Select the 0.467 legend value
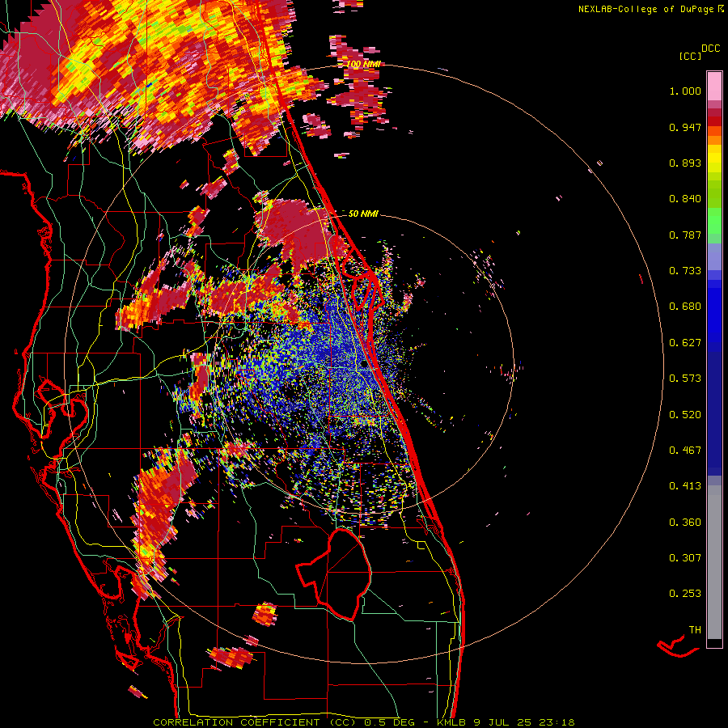The width and height of the screenshot is (728, 728). (685, 451)
